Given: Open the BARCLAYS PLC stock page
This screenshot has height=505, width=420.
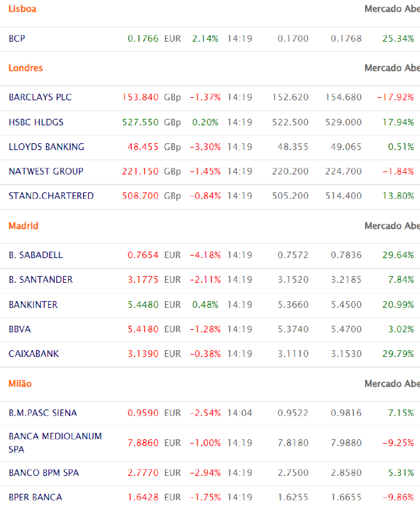Looking at the screenshot, I should (40, 97).
